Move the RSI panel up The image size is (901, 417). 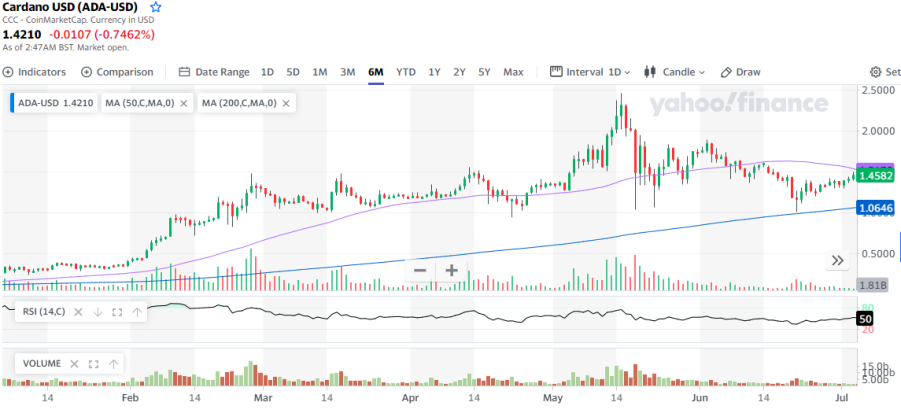137,312
